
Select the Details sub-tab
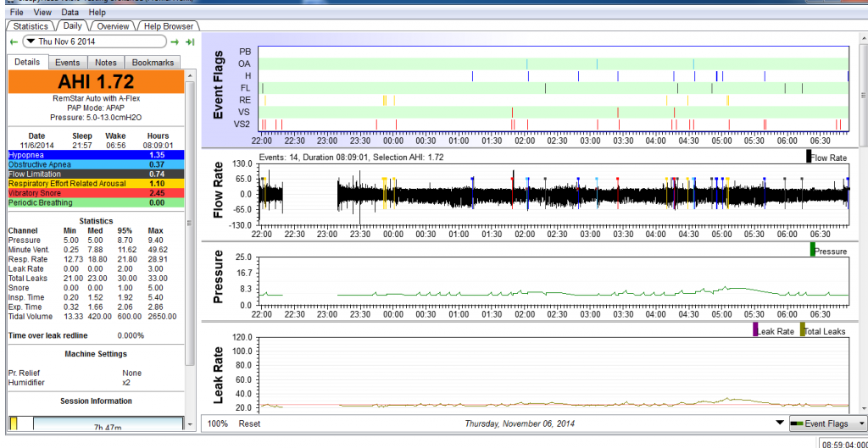pos(27,63)
